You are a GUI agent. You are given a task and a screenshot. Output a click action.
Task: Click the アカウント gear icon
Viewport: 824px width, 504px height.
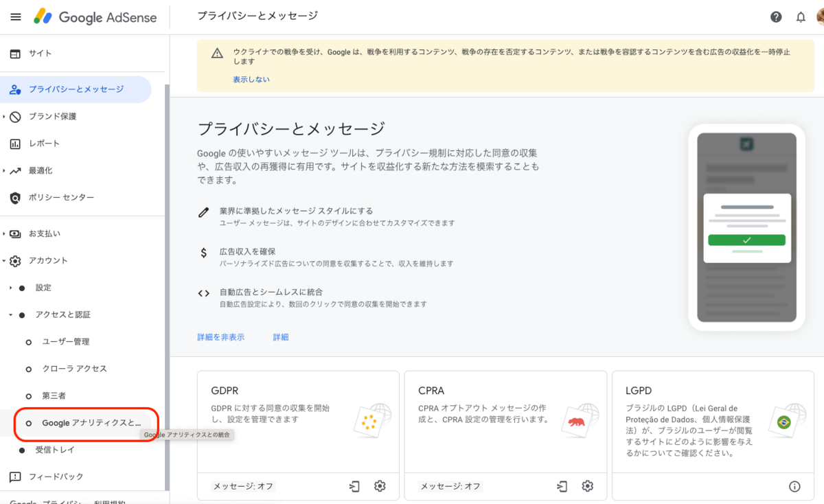tap(15, 261)
